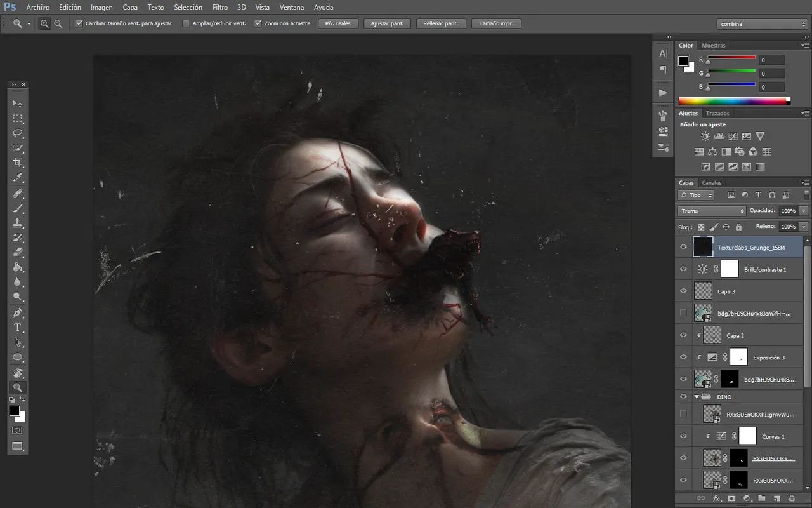
Task: Open the blend mode dropdown showing Trama
Action: coord(712,211)
